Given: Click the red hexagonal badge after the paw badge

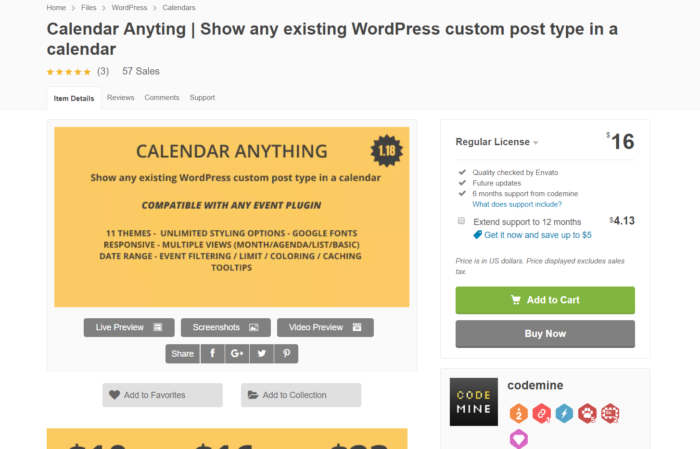Looking at the screenshot, I should (x=610, y=413).
